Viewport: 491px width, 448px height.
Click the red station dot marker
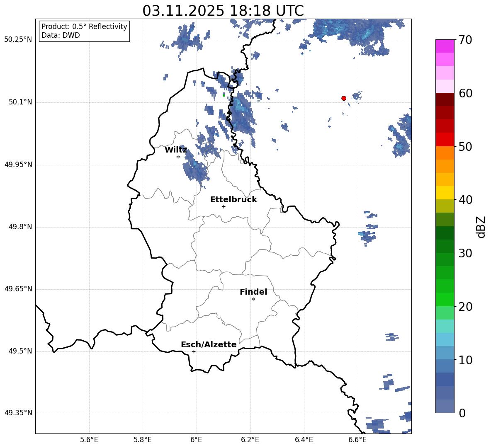344,98
